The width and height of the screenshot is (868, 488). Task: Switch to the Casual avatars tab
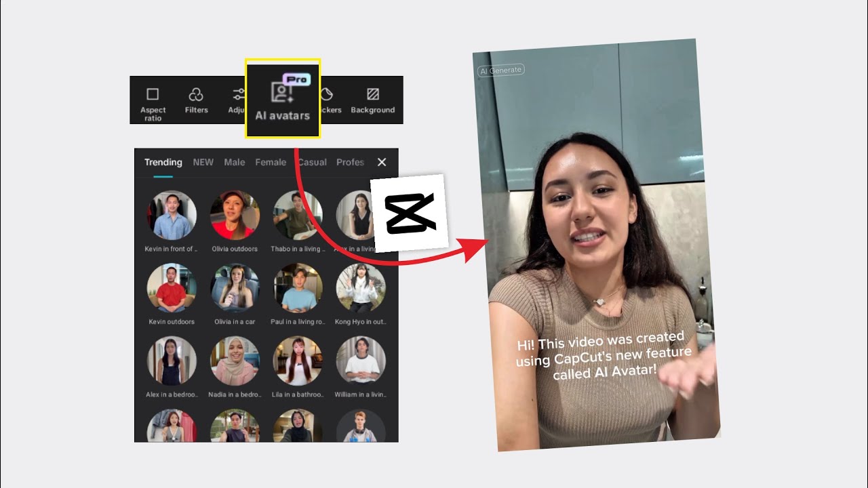[x=312, y=162]
